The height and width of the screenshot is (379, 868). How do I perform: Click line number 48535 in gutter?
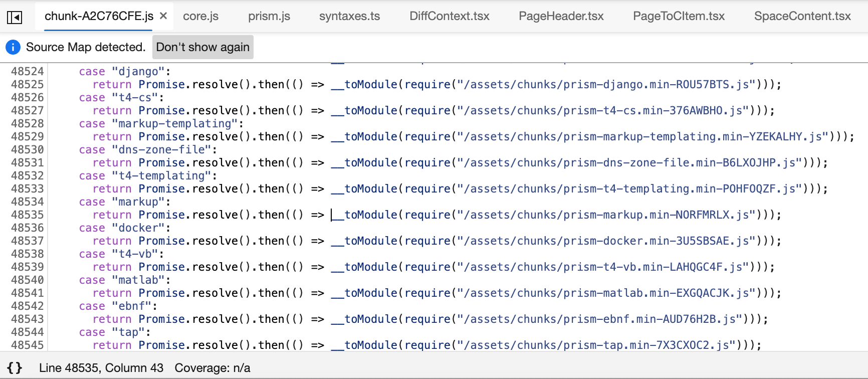point(28,215)
